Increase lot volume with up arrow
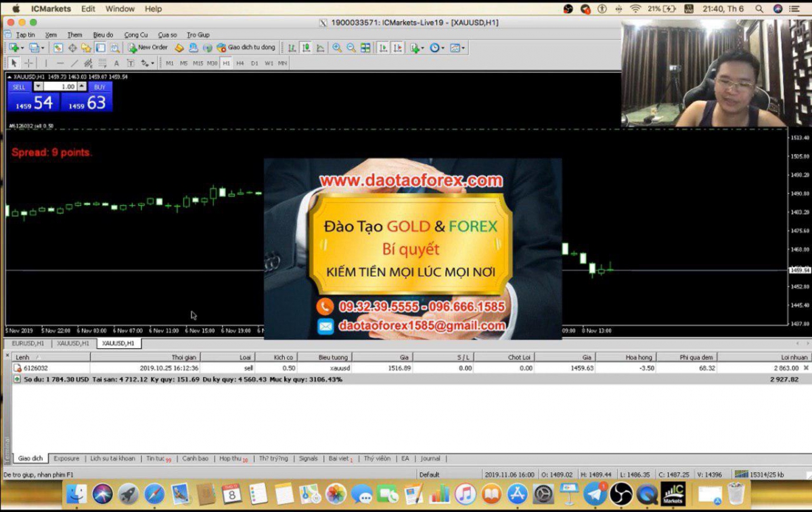 82,87
